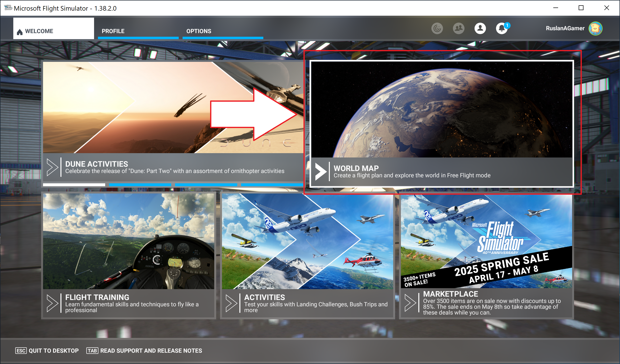The width and height of the screenshot is (620, 364).
Task: Select fourth carousel slide indicator
Action: pyautogui.click(x=272, y=185)
